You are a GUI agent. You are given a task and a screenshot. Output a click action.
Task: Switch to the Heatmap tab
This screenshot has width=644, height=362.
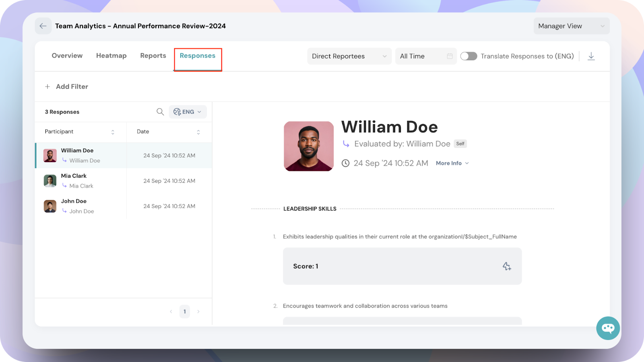(x=111, y=56)
